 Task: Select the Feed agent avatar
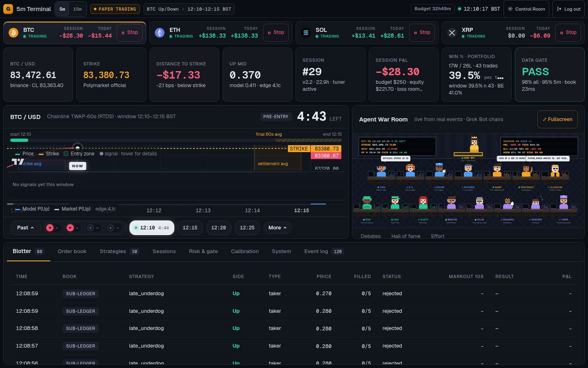click(x=381, y=170)
